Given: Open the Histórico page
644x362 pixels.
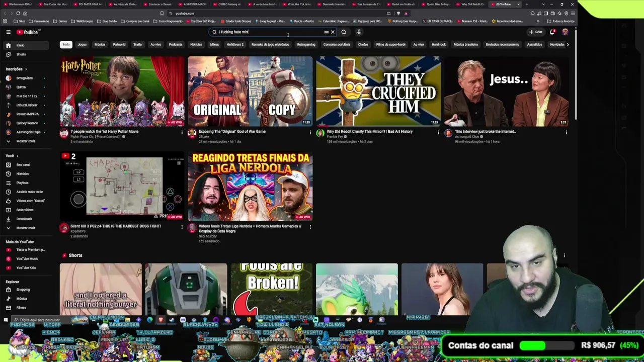Looking at the screenshot, I should [25, 174].
